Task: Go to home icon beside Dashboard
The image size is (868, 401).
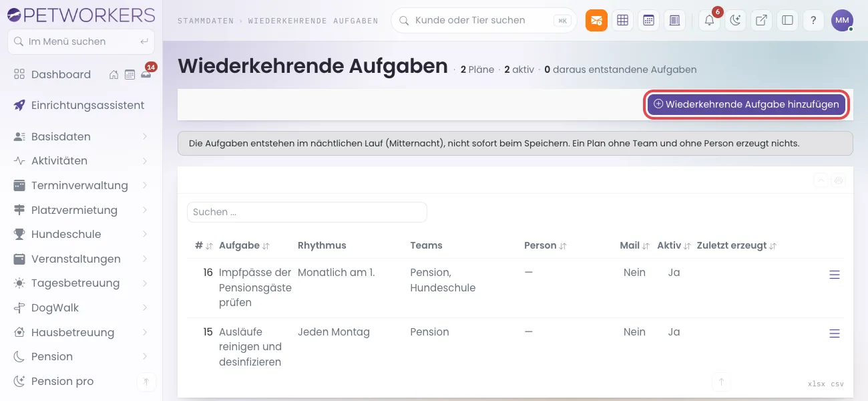Action: tap(114, 74)
